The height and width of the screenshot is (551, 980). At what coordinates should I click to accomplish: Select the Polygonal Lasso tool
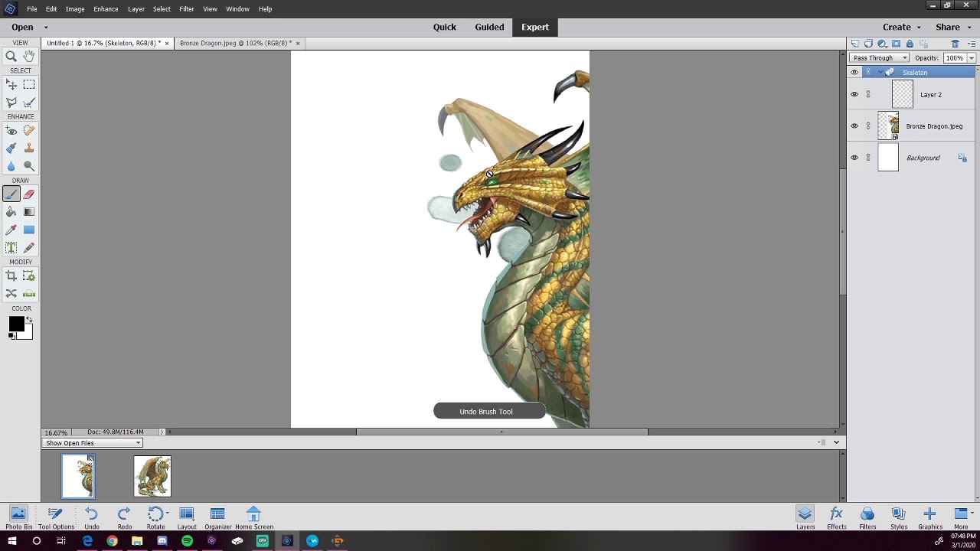[x=11, y=103]
